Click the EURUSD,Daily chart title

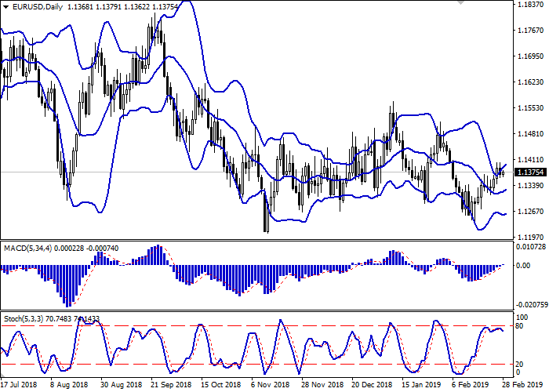coord(35,7)
